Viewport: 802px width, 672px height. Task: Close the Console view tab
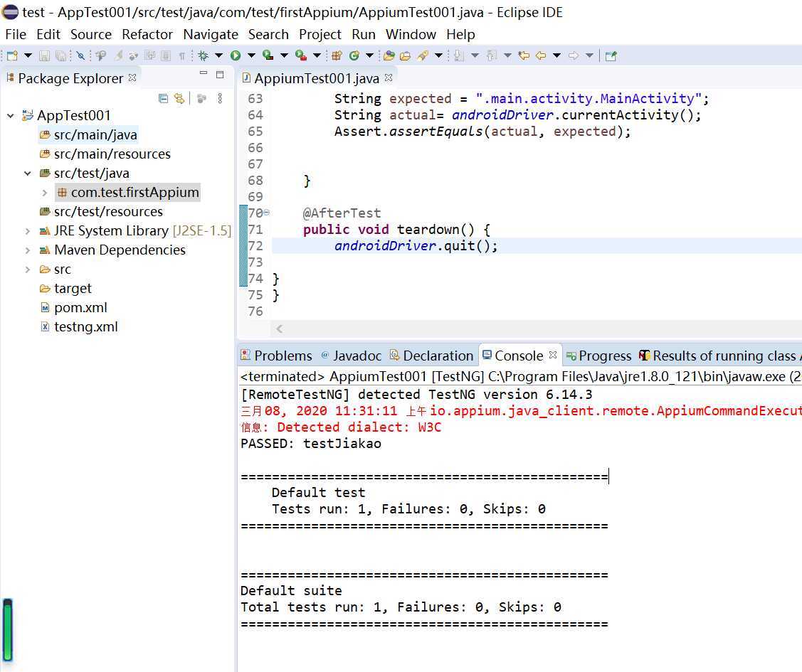point(553,355)
